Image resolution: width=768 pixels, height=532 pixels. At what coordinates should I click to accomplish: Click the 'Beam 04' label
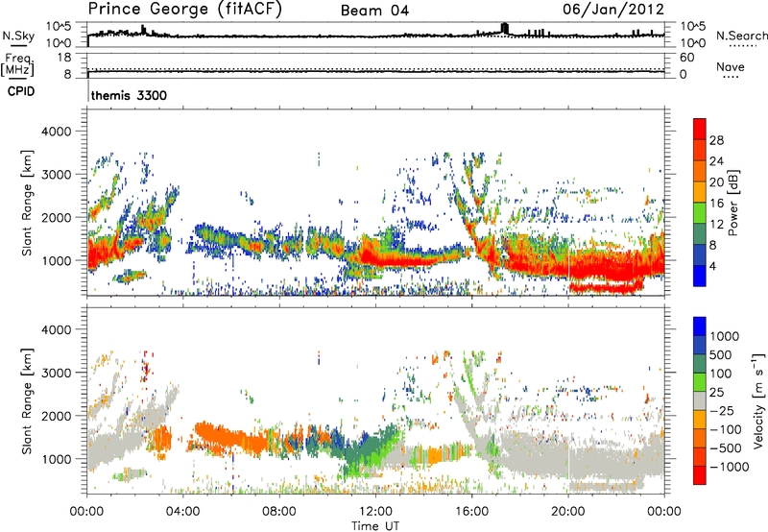point(374,11)
